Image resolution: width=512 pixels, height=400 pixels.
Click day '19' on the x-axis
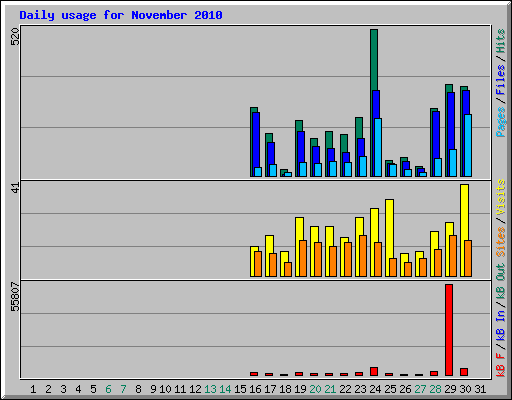pos(300,389)
